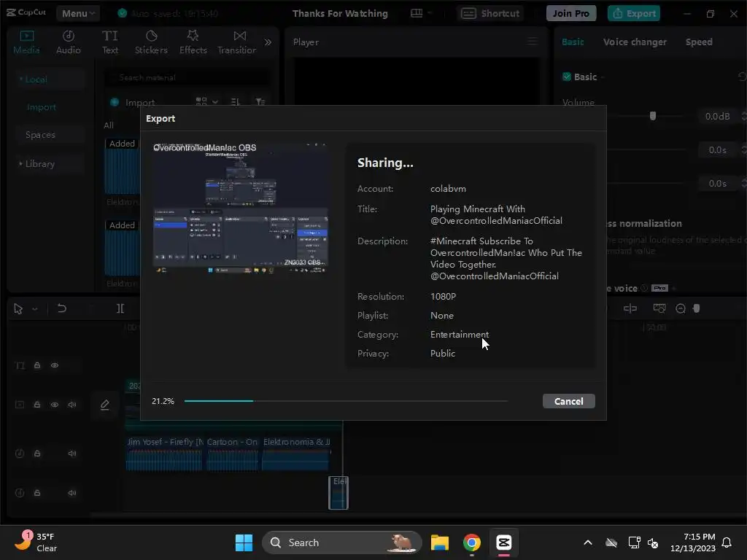Select the Split tool in timeline toolbar

tap(120, 308)
